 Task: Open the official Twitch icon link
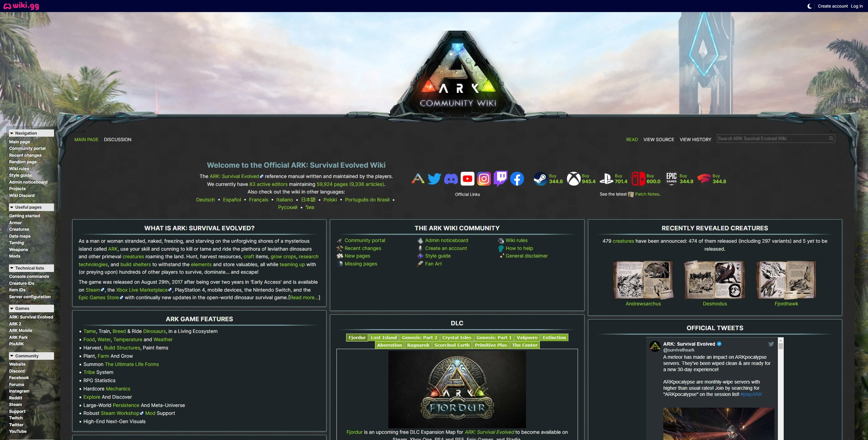500,179
